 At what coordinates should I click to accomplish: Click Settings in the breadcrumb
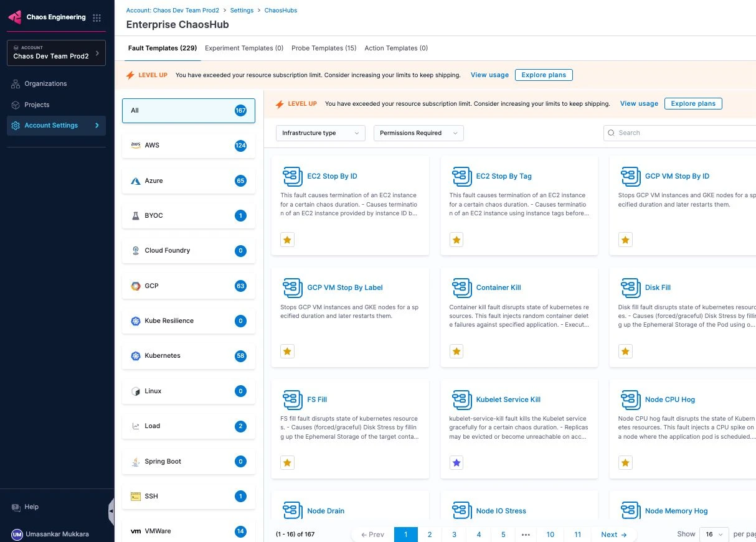tap(242, 11)
